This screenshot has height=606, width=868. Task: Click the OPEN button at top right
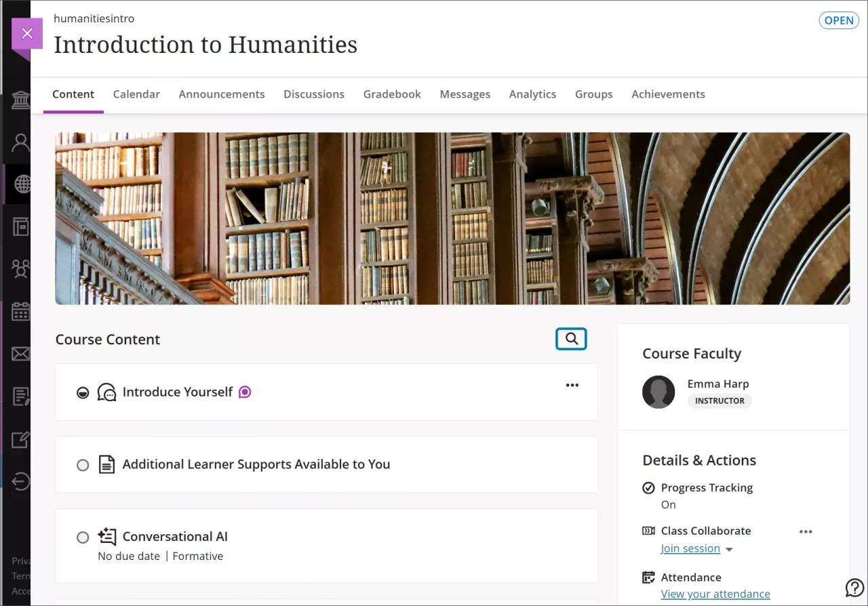pyautogui.click(x=839, y=20)
